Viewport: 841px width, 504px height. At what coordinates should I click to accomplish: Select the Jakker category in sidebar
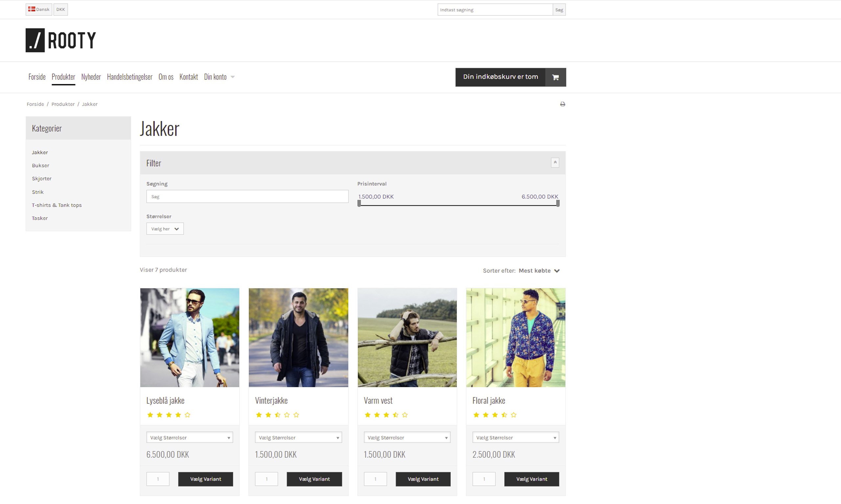tap(40, 152)
